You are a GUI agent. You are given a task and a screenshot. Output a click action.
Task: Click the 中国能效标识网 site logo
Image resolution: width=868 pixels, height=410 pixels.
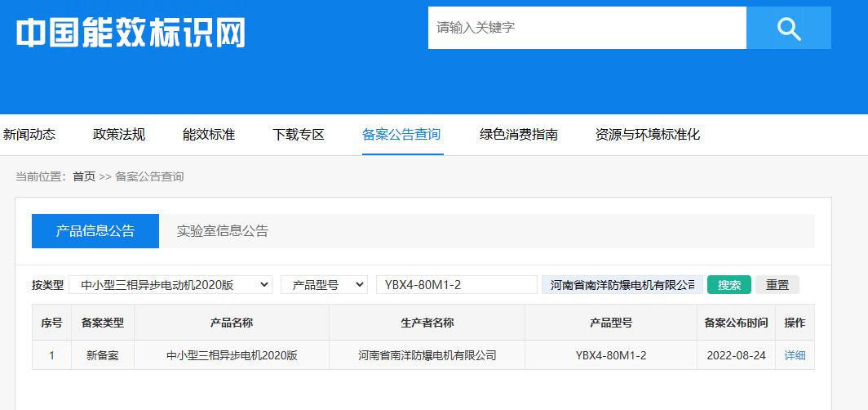(131, 32)
